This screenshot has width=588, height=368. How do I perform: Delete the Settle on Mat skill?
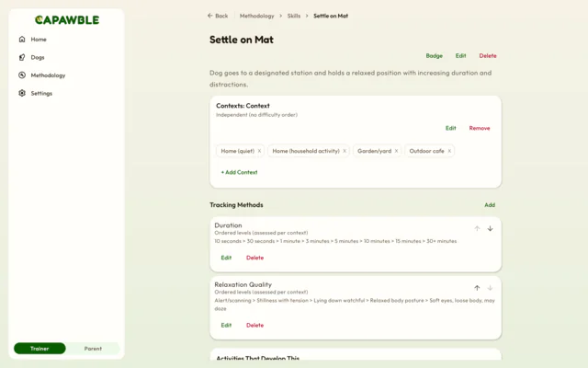(x=488, y=55)
